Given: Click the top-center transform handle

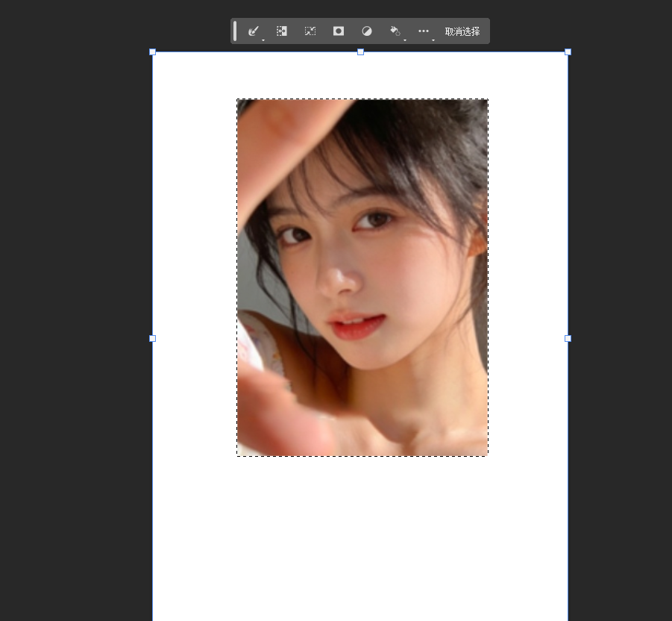Looking at the screenshot, I should pyautogui.click(x=361, y=52).
